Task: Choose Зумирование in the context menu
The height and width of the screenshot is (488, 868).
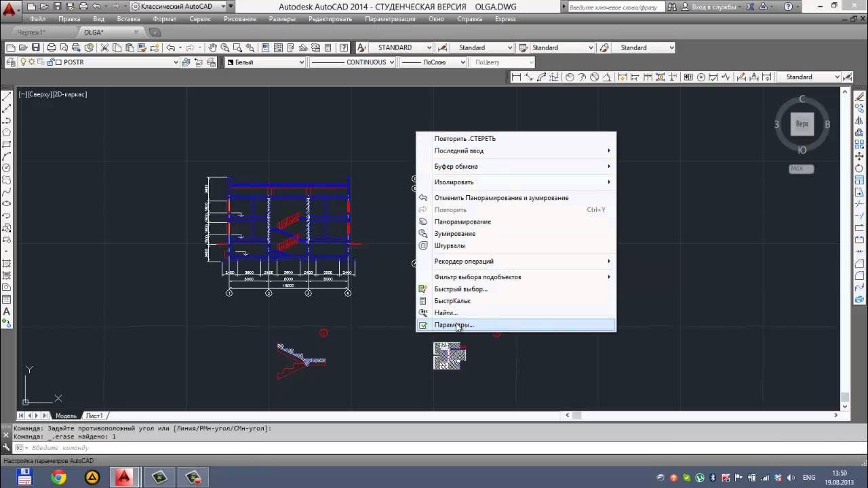Action: [516, 233]
